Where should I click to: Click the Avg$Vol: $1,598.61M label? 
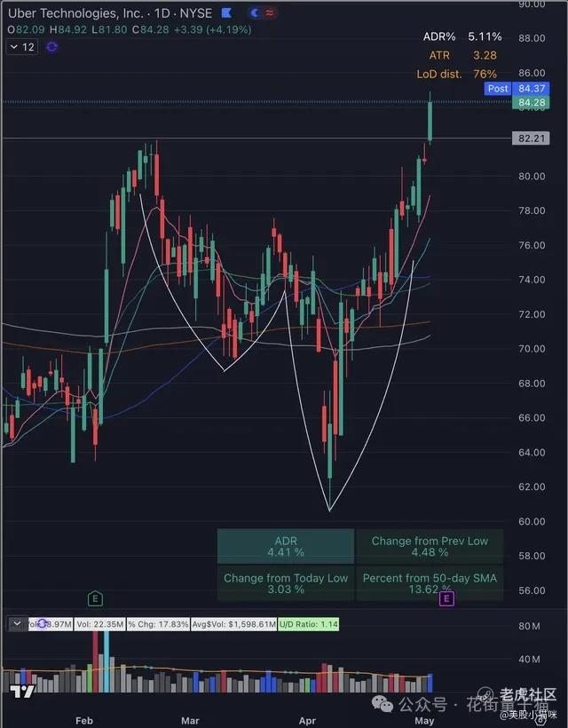234,624
